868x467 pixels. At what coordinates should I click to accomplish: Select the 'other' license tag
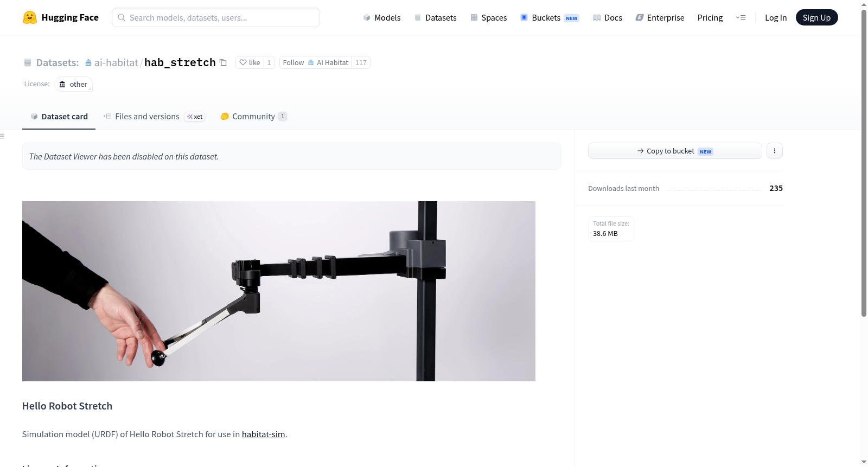pyautogui.click(x=73, y=84)
